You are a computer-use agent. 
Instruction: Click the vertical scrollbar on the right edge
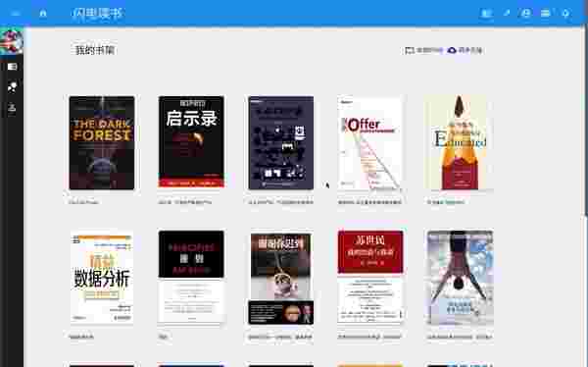[x=586, y=120]
